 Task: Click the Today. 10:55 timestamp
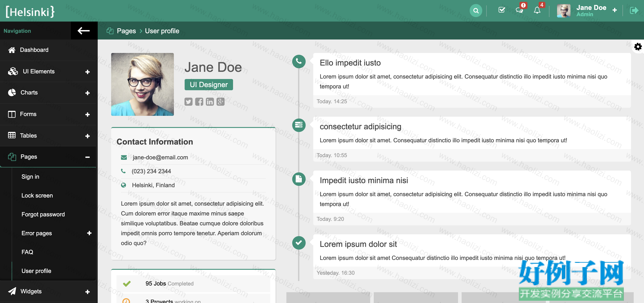coord(332,155)
